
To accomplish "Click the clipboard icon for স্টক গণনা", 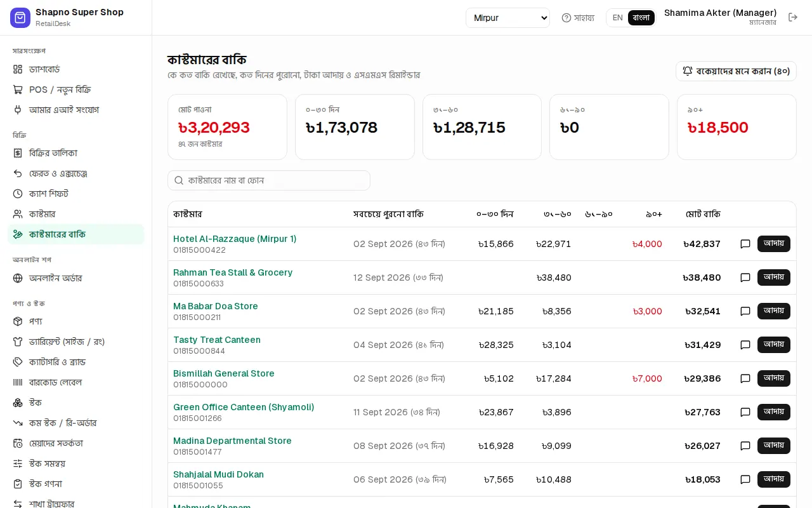I will click(x=18, y=484).
